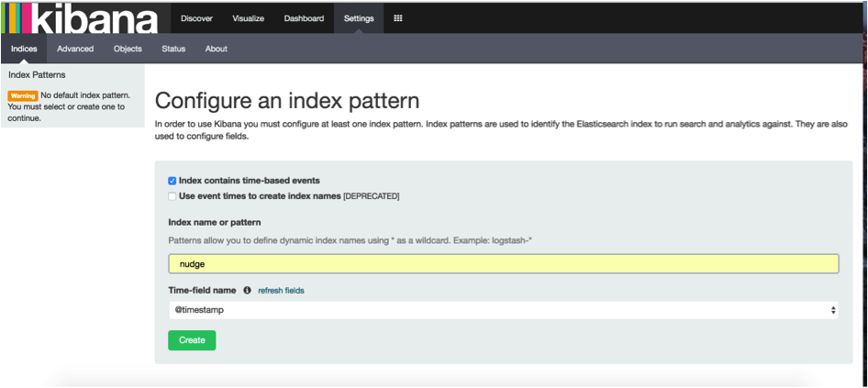Uncheck Index contains time-based events
Viewport: 868px width, 388px height.
coord(172,181)
